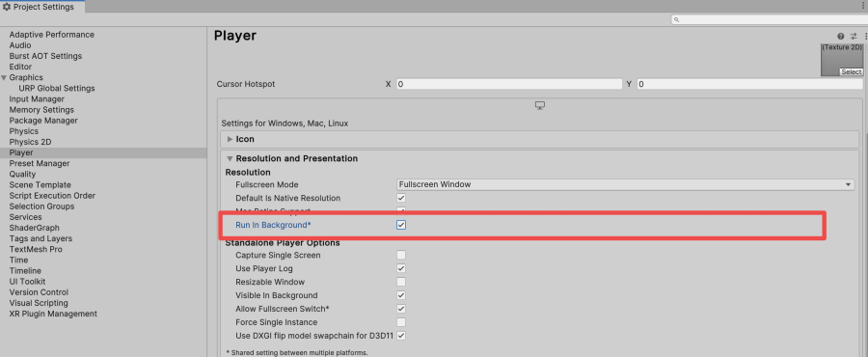Toggle Allow Fullscreen Switch checkbox
Image resolution: width=868 pixels, height=357 pixels.
pyautogui.click(x=401, y=309)
